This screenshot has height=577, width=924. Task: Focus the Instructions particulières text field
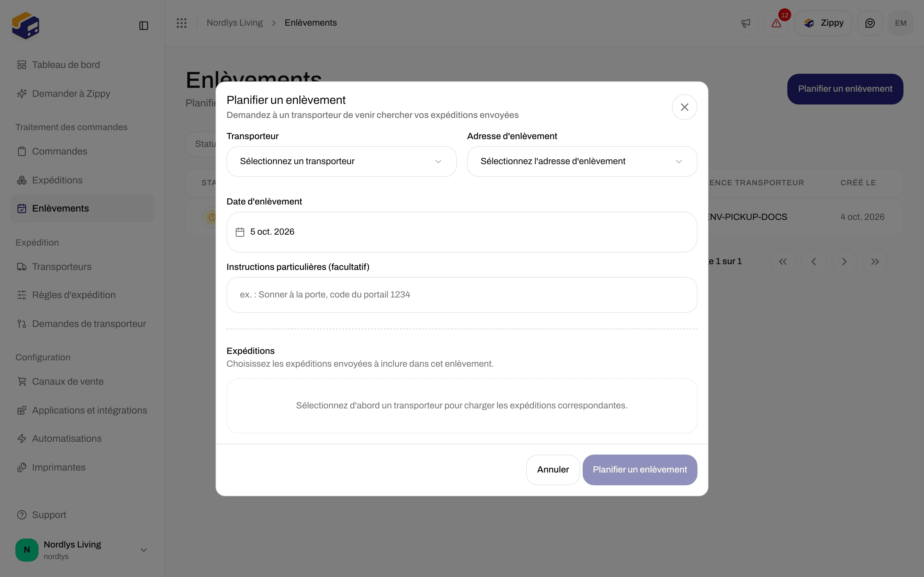(462, 295)
